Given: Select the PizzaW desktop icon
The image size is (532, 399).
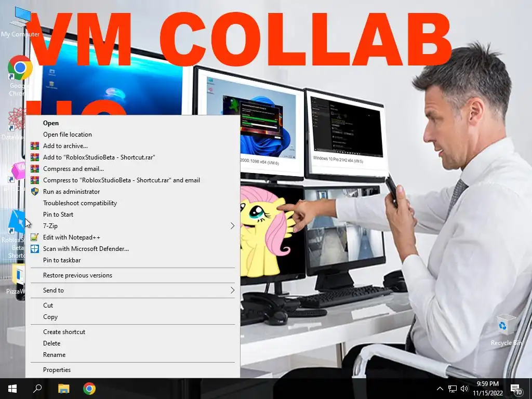Looking at the screenshot, I should click(16, 279).
